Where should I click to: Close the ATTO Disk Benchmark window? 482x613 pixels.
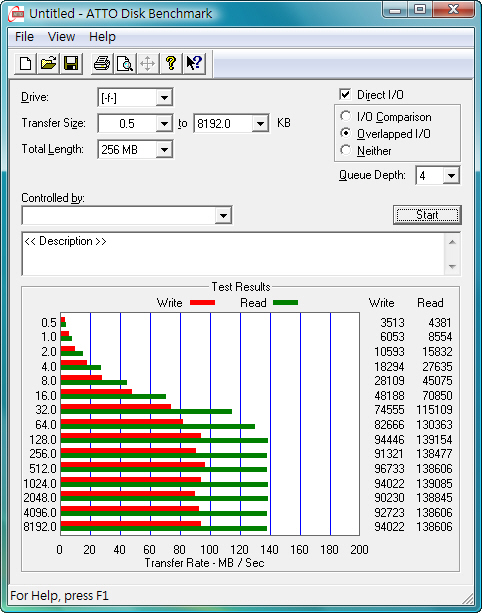tap(453, 9)
